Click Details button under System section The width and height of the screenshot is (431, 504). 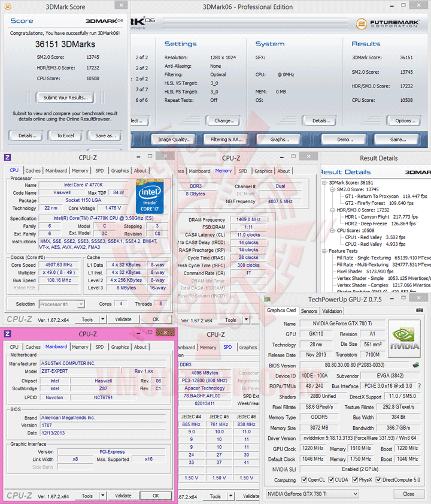coord(320,120)
